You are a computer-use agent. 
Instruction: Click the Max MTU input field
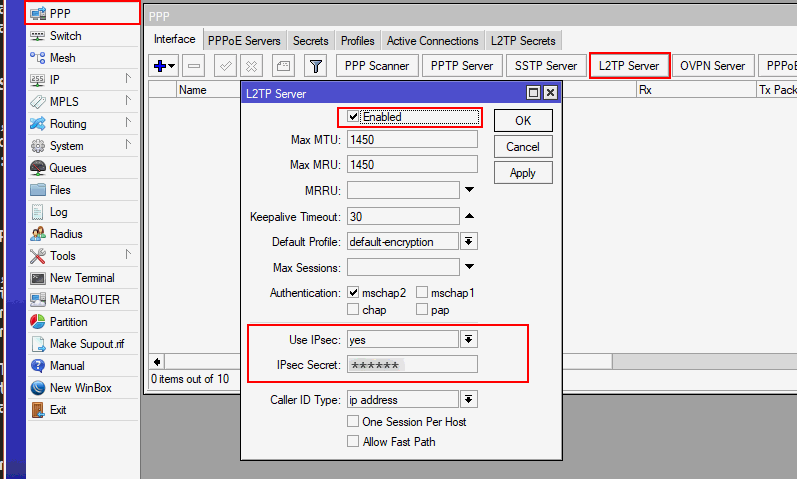coord(411,140)
